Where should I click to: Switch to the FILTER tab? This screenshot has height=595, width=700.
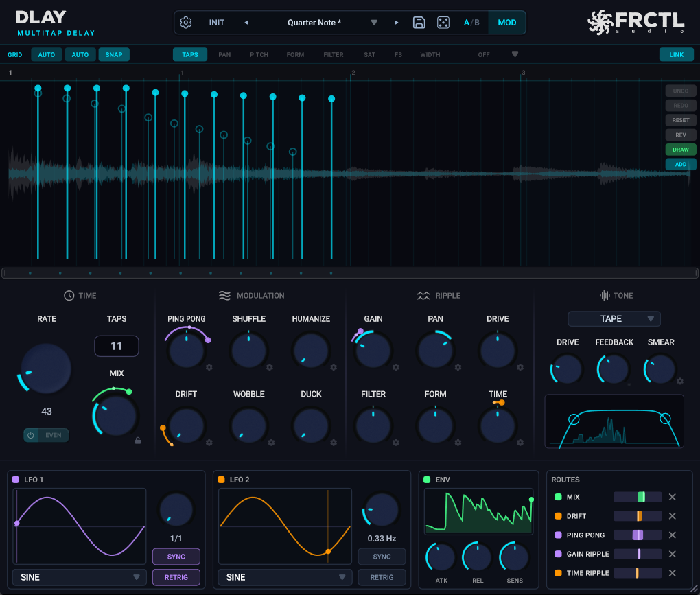pos(334,54)
